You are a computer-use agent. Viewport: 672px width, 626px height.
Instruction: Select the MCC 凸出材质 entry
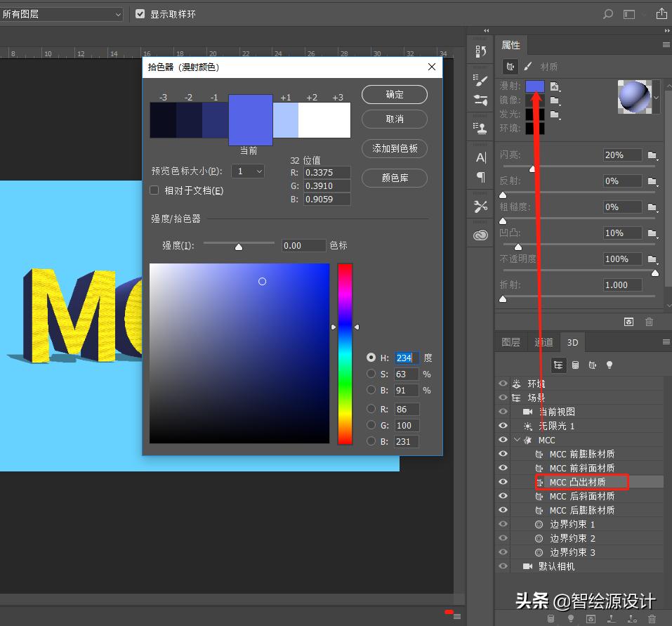[x=581, y=482]
